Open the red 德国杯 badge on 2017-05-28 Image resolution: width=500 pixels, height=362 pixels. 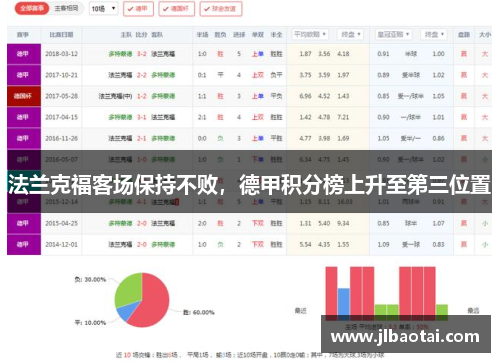(x=24, y=96)
